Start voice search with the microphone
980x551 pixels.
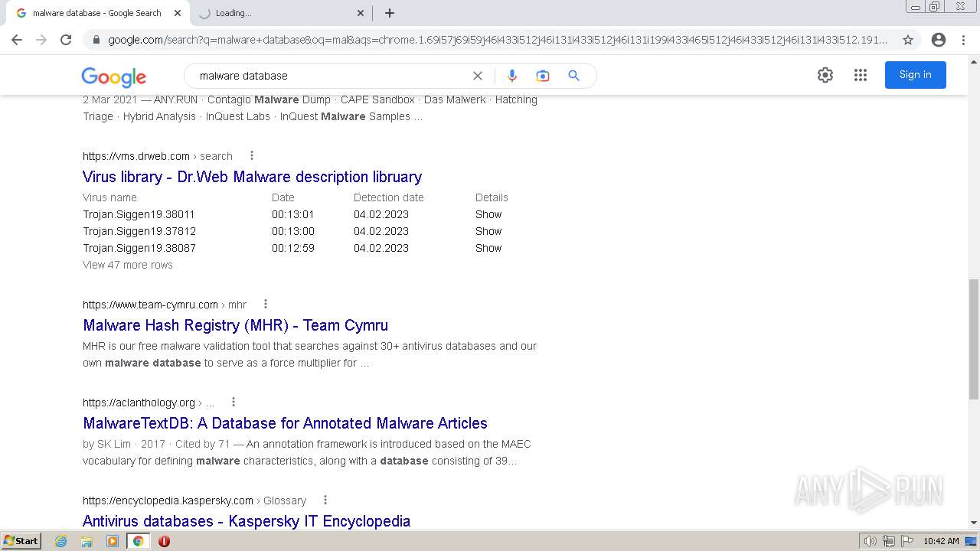(x=512, y=76)
